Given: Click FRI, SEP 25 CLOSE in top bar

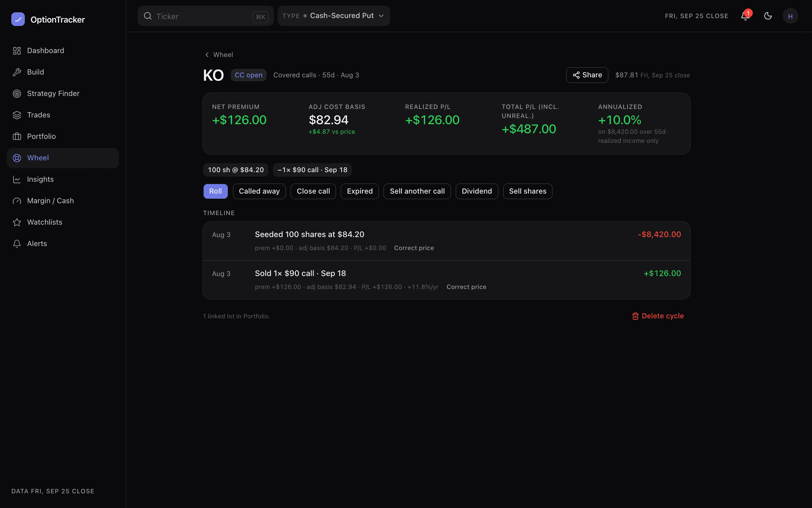Looking at the screenshot, I should tap(697, 16).
